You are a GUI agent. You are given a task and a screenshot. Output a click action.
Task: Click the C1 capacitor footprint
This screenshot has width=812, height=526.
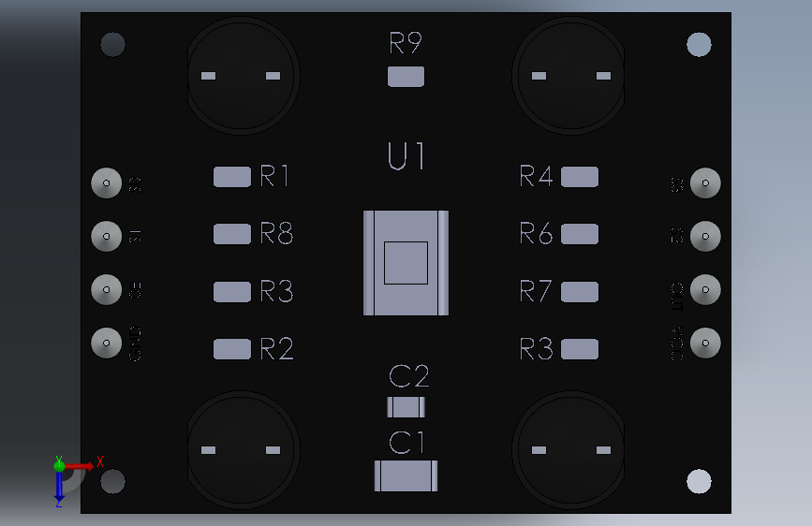[x=406, y=475]
